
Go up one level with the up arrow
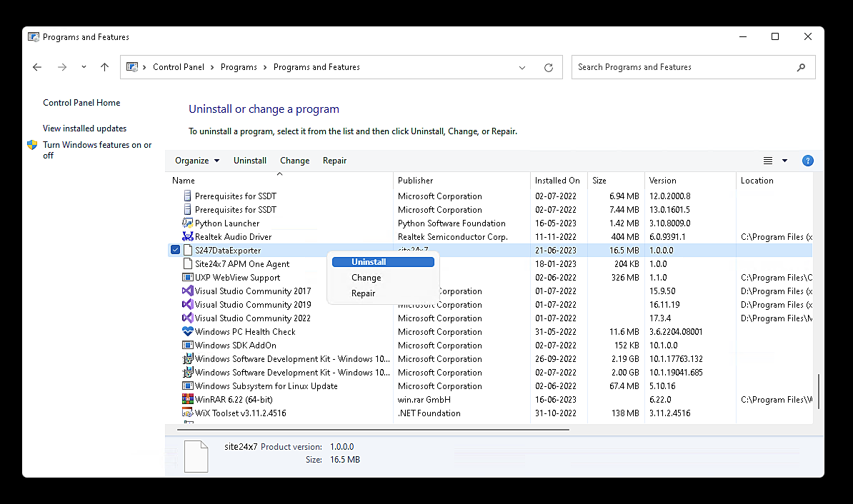[x=104, y=66]
